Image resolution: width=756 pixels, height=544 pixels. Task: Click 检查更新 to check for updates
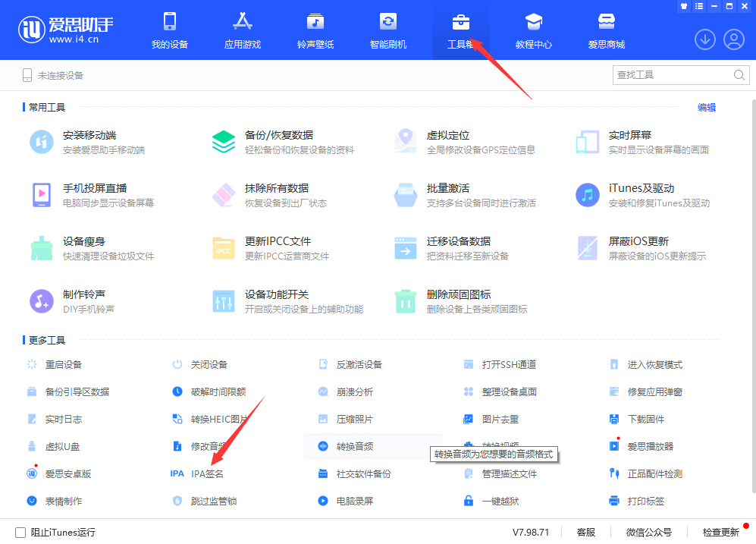pyautogui.click(x=721, y=532)
